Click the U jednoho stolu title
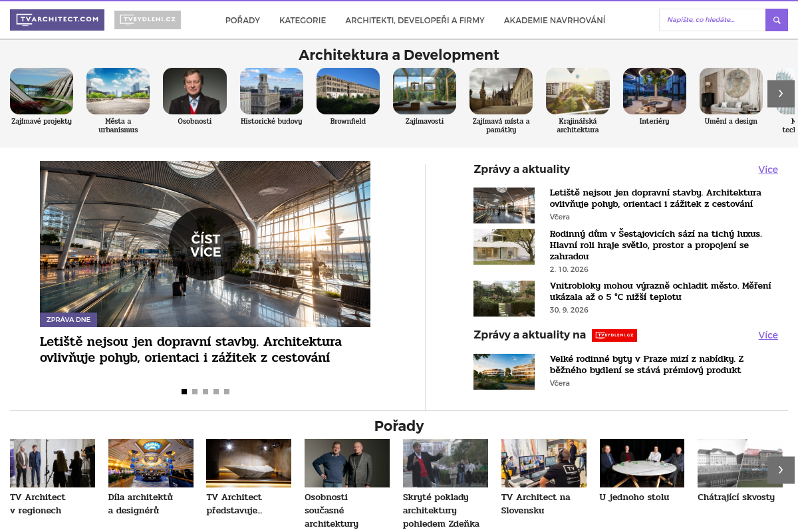The height and width of the screenshot is (532, 798). (x=634, y=497)
